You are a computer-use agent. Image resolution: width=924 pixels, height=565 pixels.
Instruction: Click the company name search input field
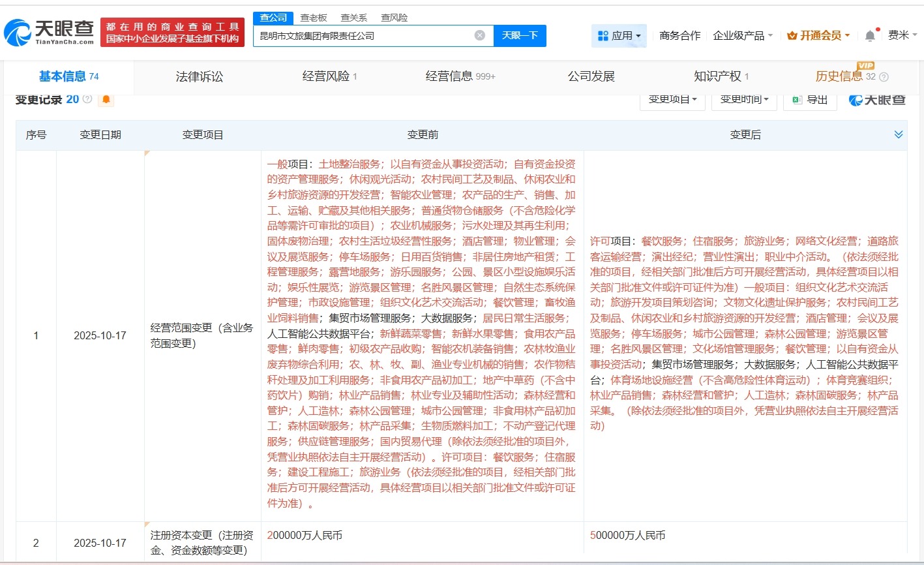click(362, 36)
